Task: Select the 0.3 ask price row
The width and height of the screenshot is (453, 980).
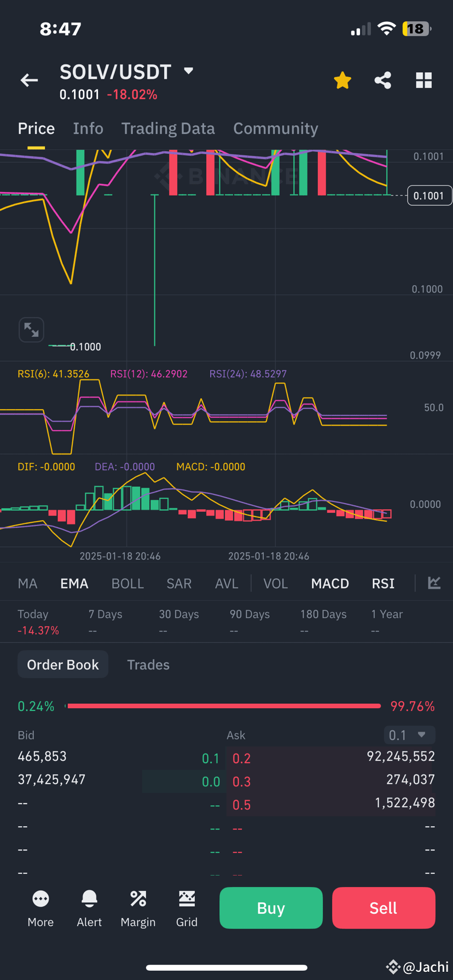Action: [330, 781]
